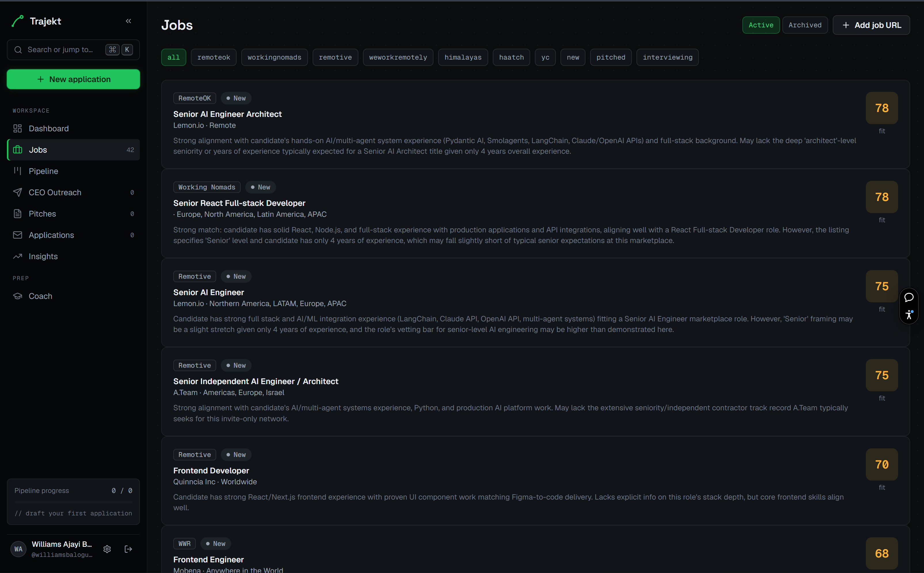Viewport: 924px width, 573px height.
Task: Click the Williams Ajayi B... profile name
Action: (62, 544)
